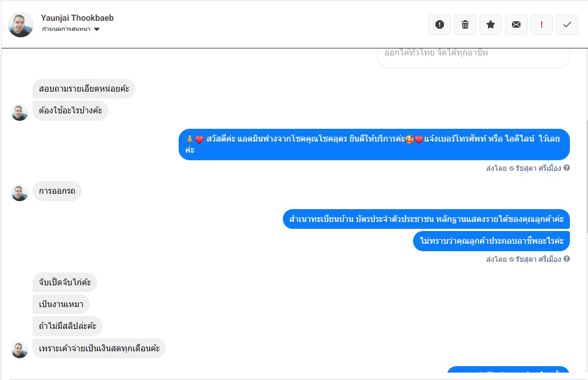The height and width of the screenshot is (380, 588).
Task: Star this conversation as follow-up
Action: click(491, 25)
